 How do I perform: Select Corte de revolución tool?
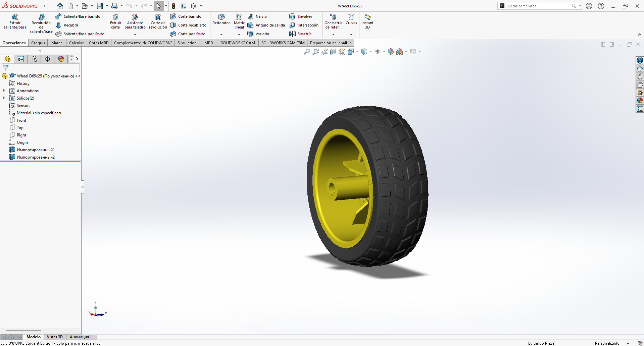[x=158, y=21]
